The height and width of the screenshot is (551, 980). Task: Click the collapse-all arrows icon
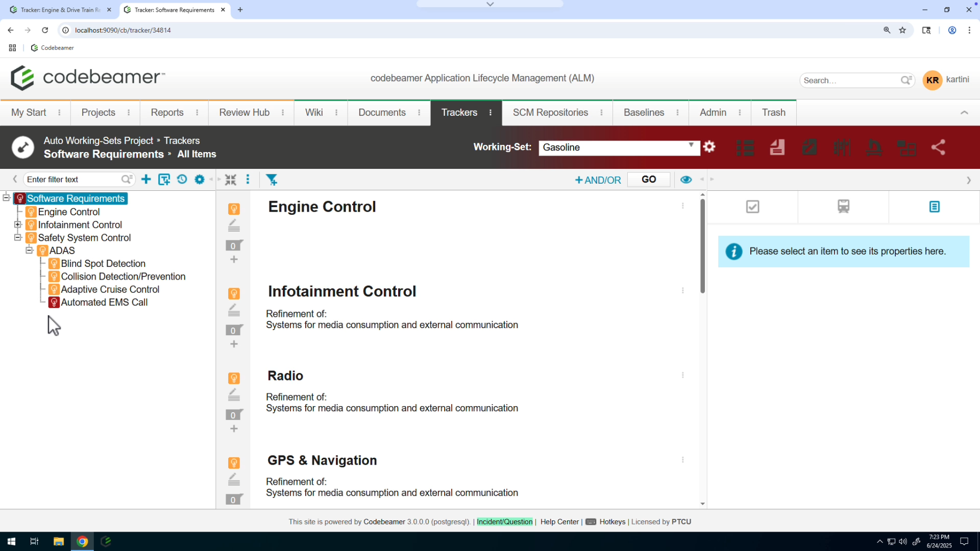coord(231,180)
